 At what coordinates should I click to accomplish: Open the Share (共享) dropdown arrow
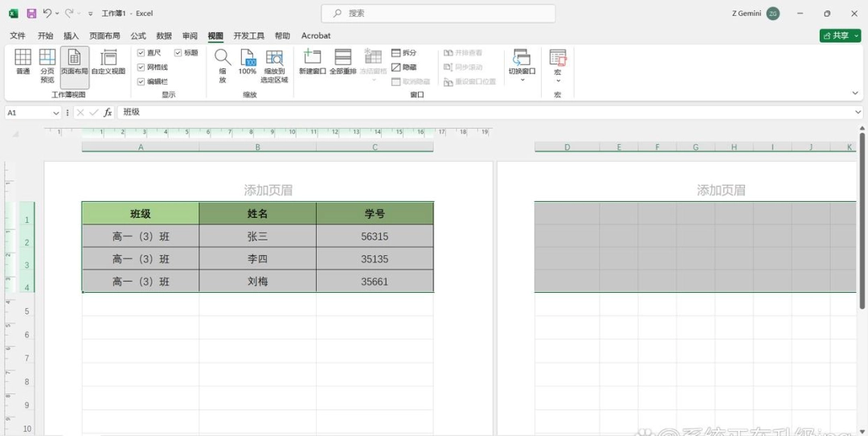857,35
